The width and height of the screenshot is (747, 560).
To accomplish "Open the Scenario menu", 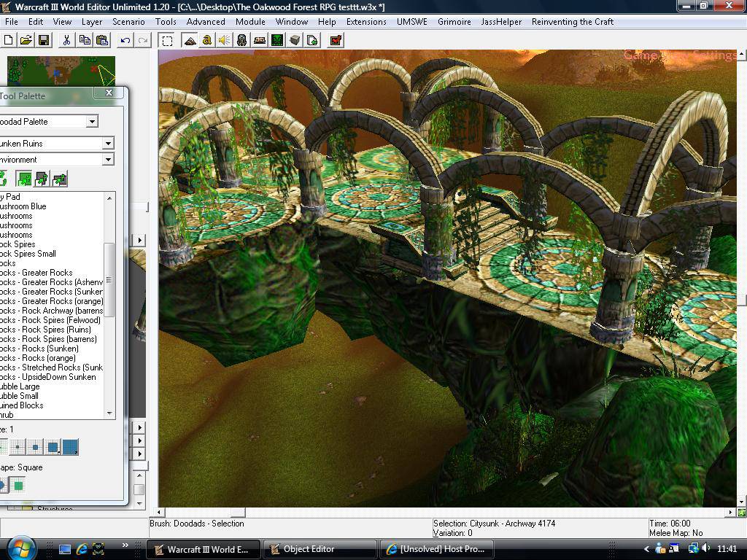I will click(128, 22).
